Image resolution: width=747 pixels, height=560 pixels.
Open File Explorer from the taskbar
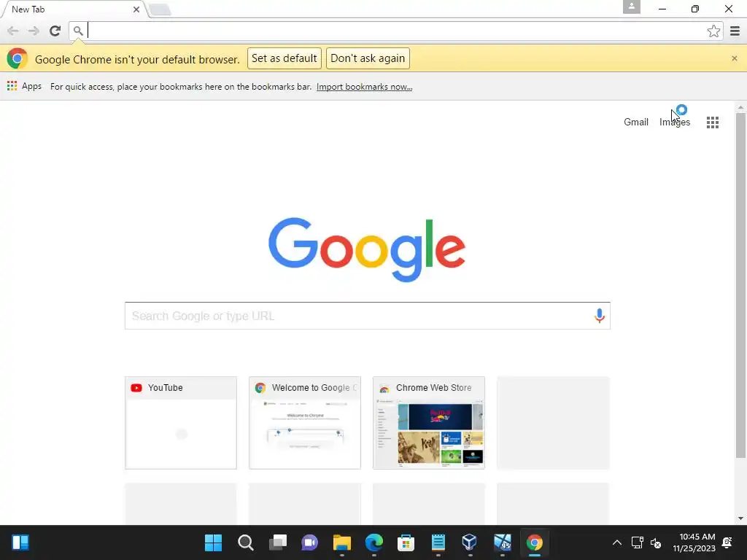342,542
